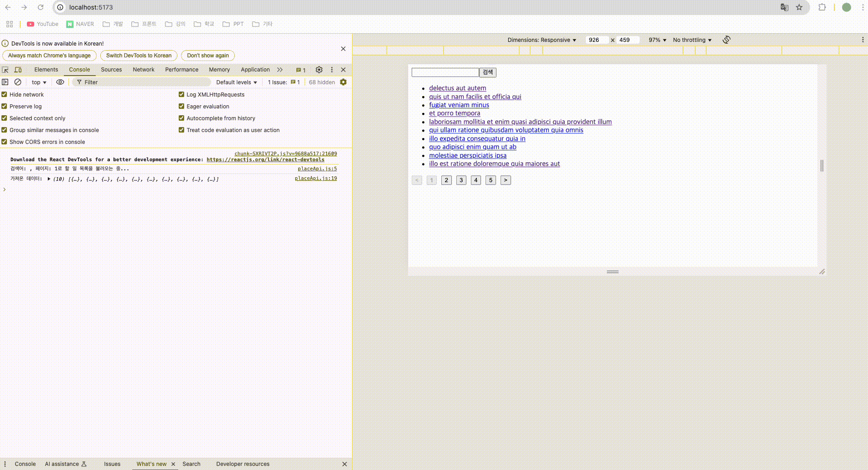Open source link placeApi.js:19
The image size is (868, 470).
click(316, 179)
